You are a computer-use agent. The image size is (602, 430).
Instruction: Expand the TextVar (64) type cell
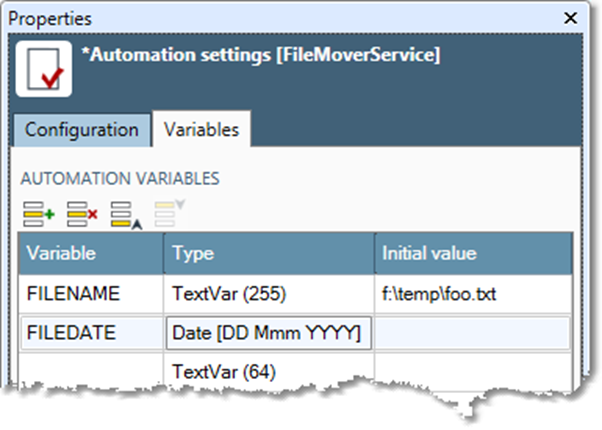pos(268,371)
